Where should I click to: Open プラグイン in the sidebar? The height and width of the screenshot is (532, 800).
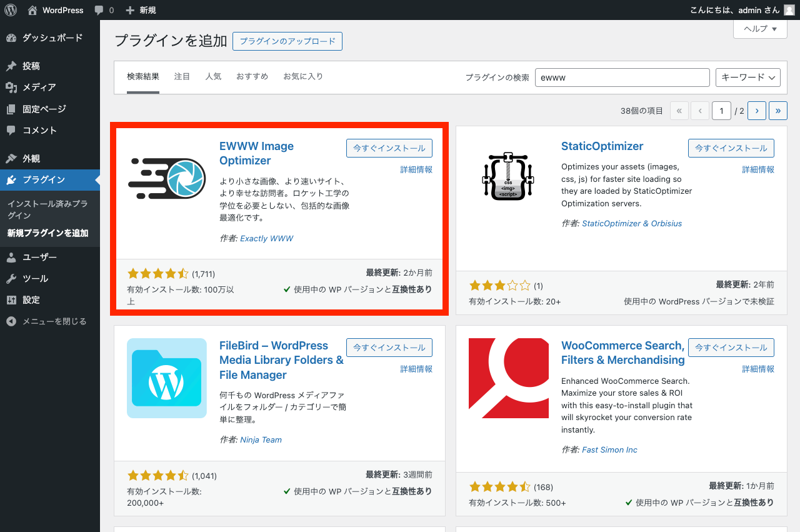(50, 180)
